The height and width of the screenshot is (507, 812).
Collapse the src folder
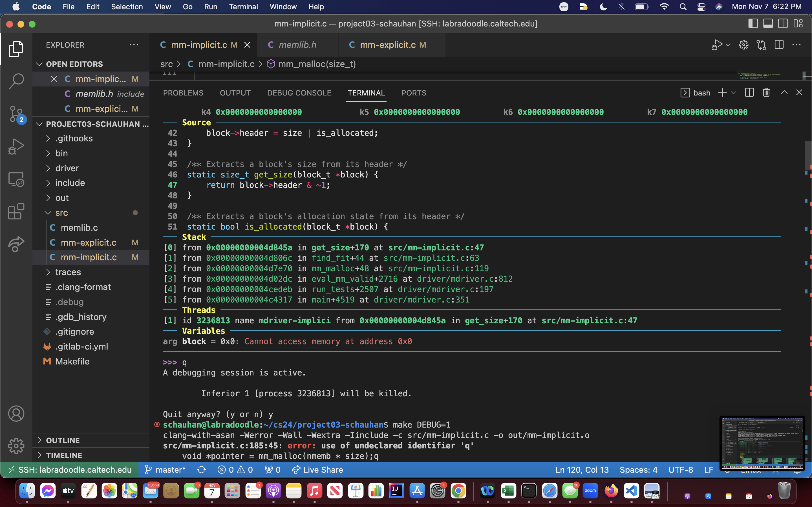coord(61,213)
